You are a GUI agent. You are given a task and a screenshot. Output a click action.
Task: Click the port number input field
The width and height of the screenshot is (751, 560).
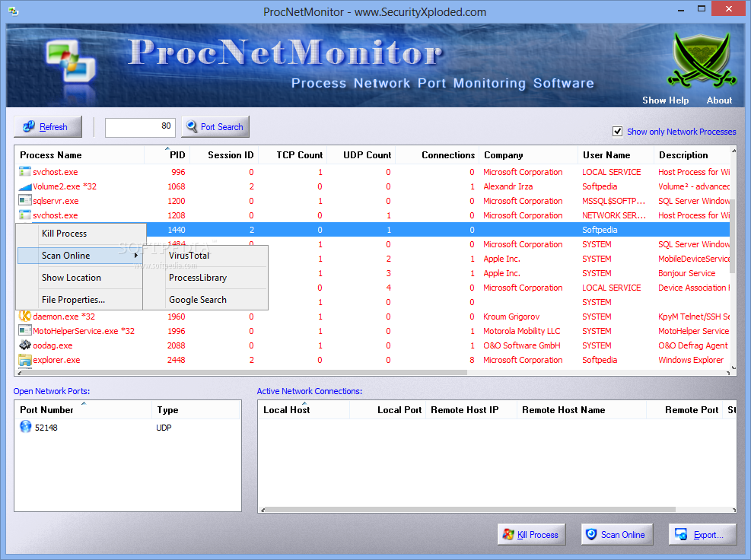(140, 127)
